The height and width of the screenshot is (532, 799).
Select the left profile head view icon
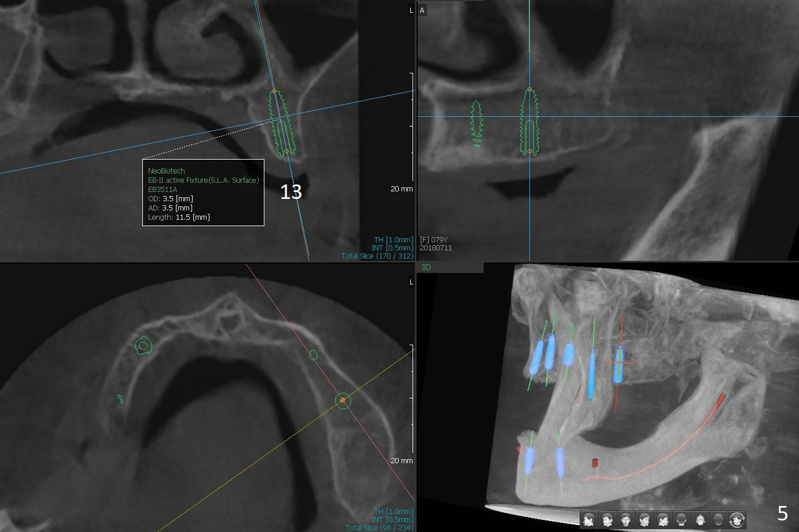[589, 519]
